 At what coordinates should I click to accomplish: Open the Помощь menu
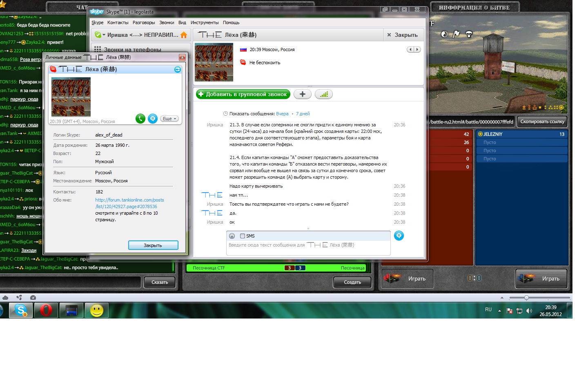pos(231,22)
